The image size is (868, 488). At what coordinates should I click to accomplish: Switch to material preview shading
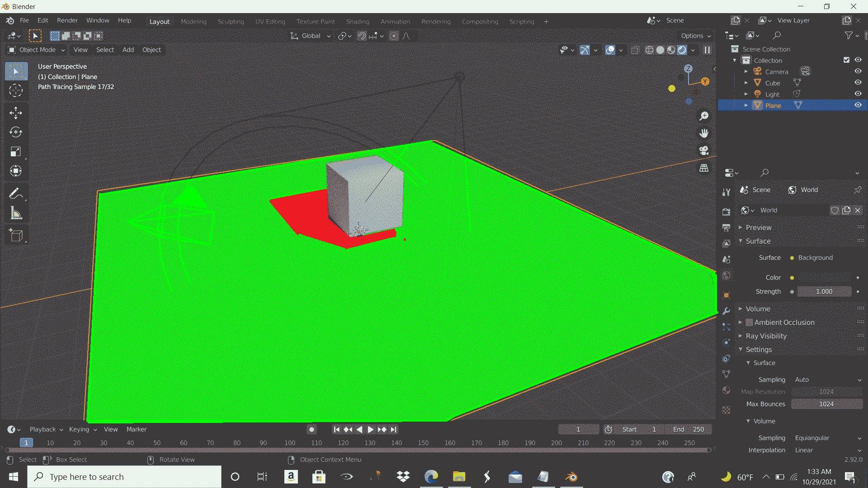tap(671, 50)
